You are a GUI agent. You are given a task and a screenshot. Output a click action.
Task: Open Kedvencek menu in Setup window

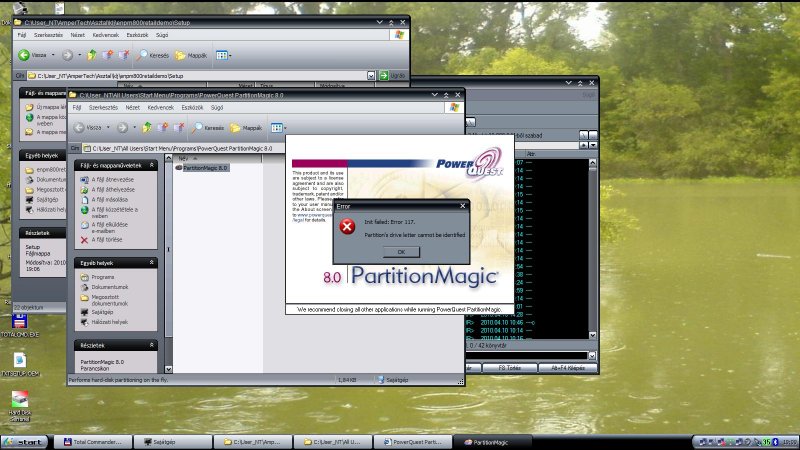click(x=106, y=35)
